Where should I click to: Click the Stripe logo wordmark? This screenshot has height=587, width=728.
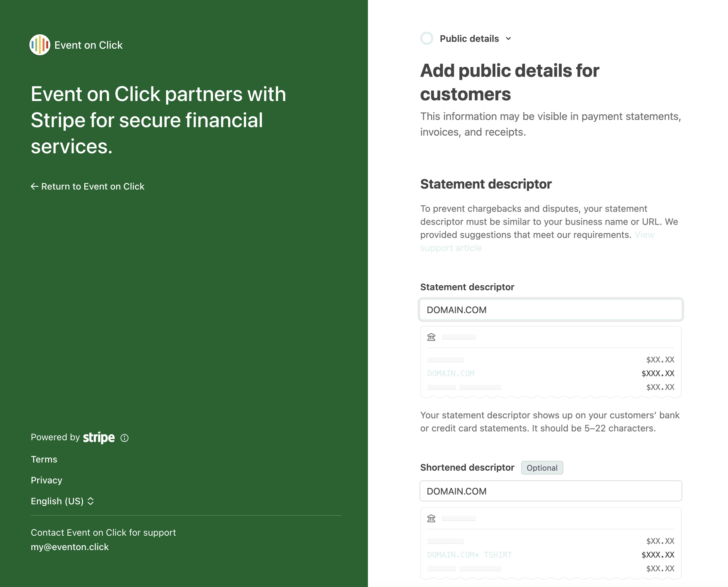coord(99,438)
